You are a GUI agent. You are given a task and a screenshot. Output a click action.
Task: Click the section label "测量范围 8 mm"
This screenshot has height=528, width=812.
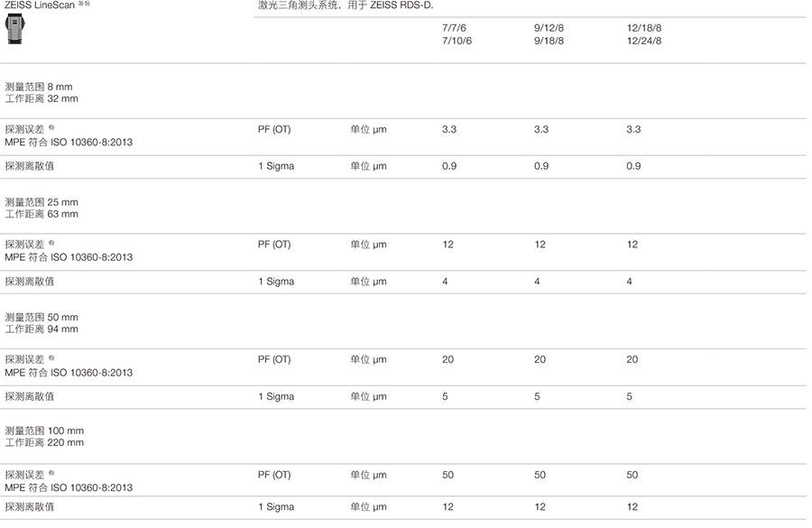point(39,87)
